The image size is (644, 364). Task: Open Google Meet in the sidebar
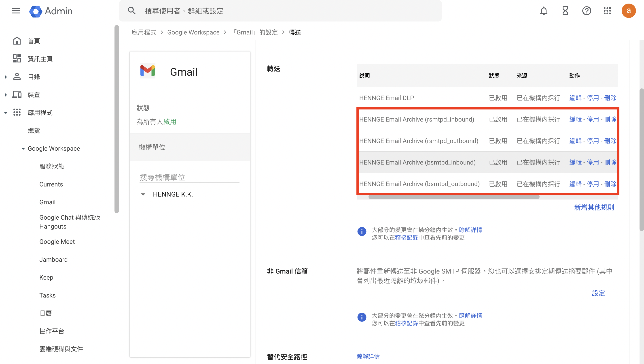(57, 242)
